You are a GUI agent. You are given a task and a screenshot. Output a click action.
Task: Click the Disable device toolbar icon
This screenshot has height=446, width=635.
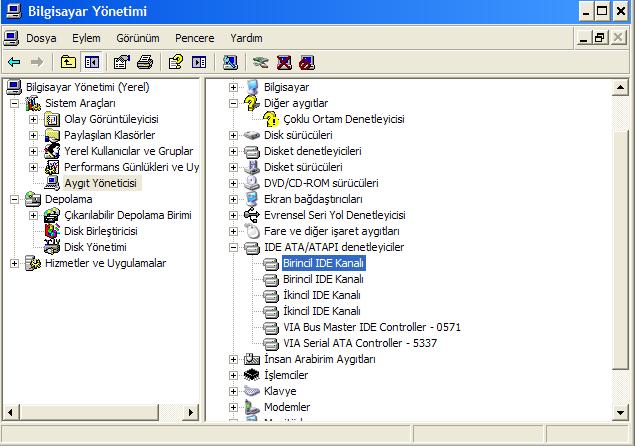306,62
